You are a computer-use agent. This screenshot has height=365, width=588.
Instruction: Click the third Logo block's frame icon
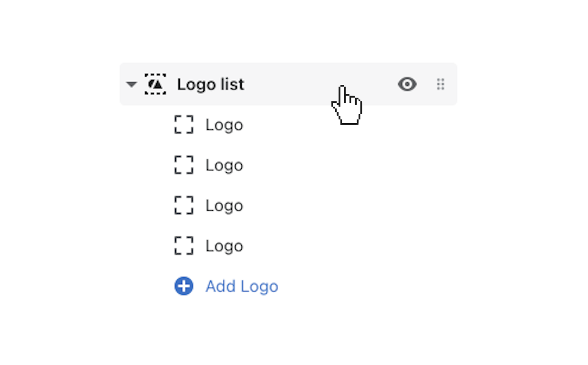(183, 205)
